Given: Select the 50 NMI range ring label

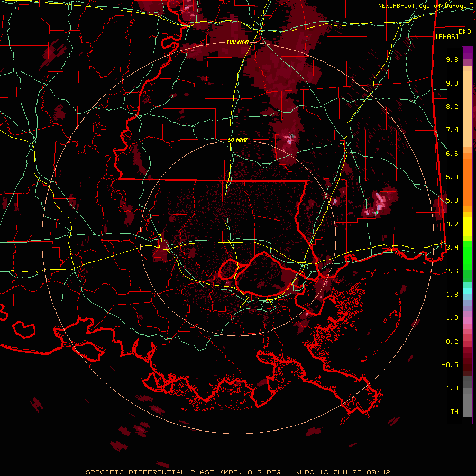Looking at the screenshot, I should click(x=237, y=140).
